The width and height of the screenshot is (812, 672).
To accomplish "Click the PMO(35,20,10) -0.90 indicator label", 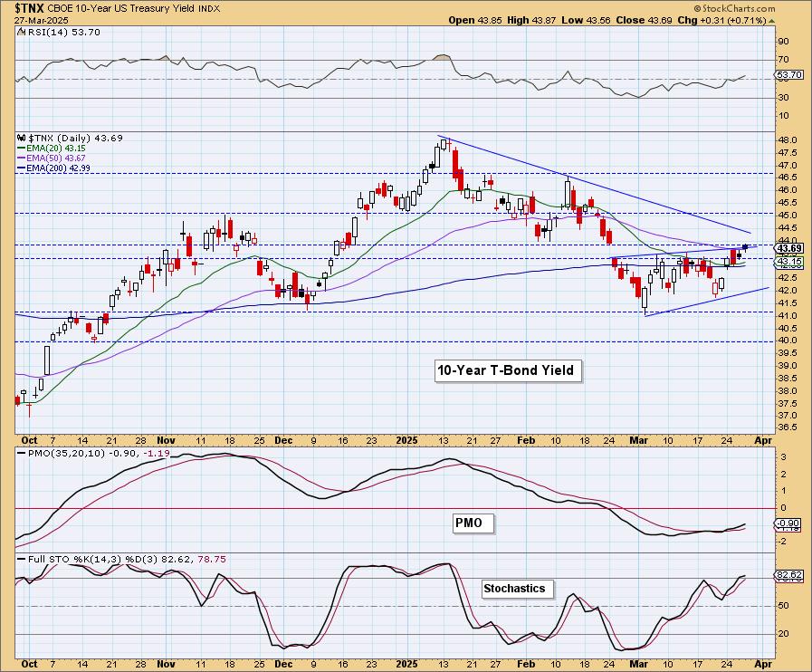I will [x=85, y=454].
